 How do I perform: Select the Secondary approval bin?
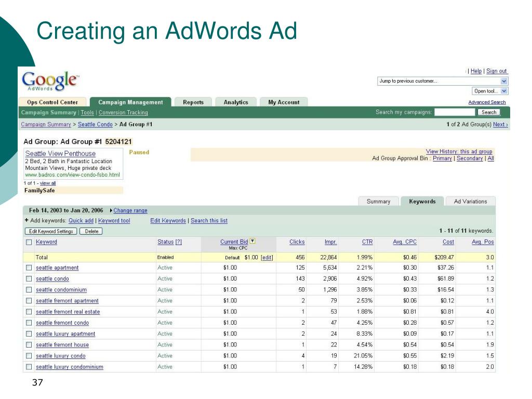[470, 158]
